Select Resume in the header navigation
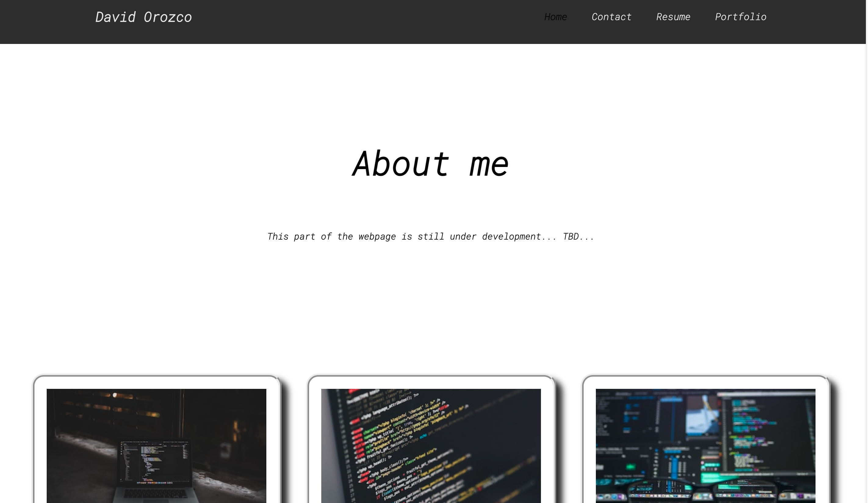Screen dimensions: 868x503 (673, 16)
